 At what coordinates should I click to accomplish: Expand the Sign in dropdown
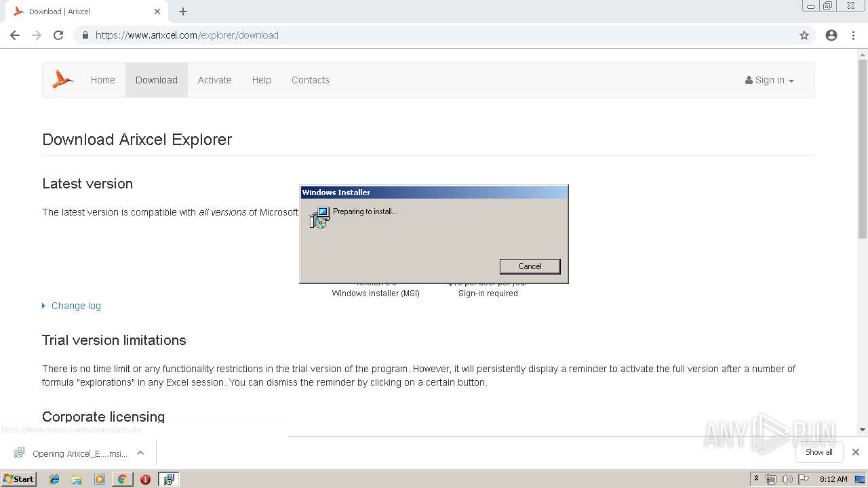click(770, 80)
